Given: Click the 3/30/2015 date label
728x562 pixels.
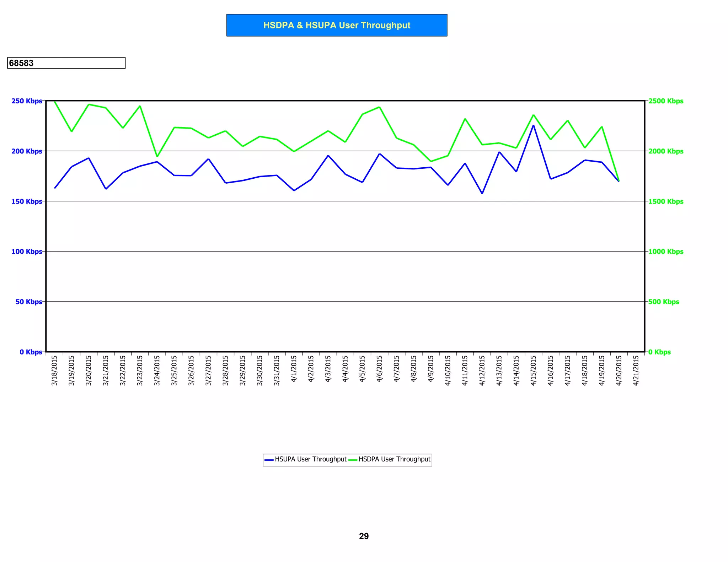Looking at the screenshot, I should point(259,371).
